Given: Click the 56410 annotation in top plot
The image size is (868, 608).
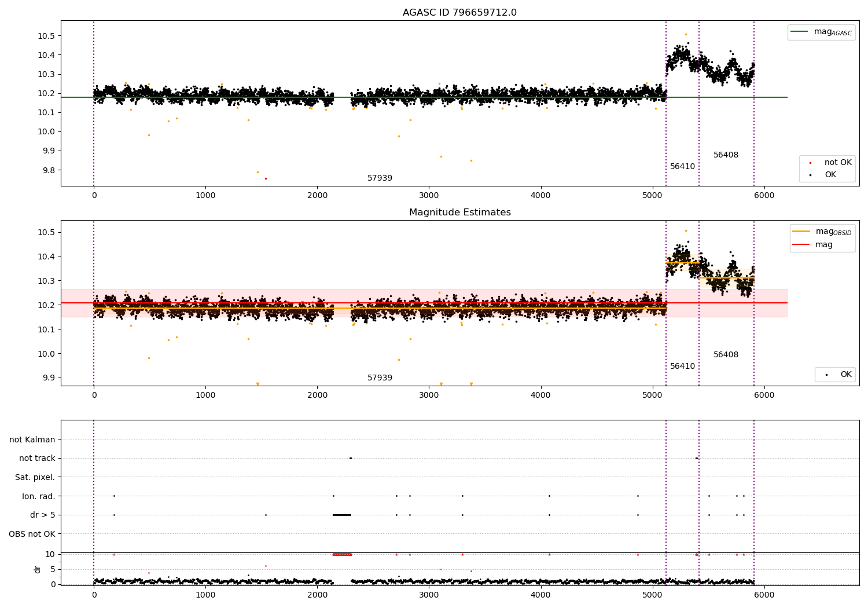Looking at the screenshot, I should pos(682,167).
